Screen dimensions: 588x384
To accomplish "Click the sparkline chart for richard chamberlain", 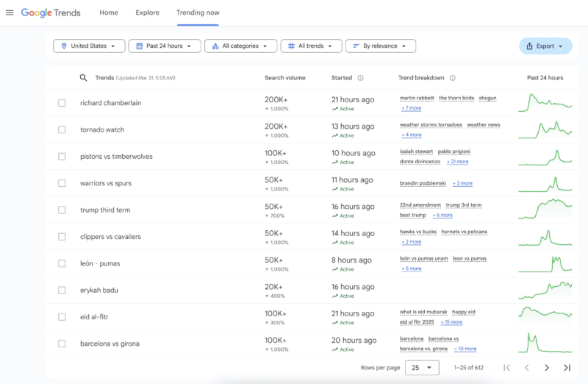I will tap(545, 103).
